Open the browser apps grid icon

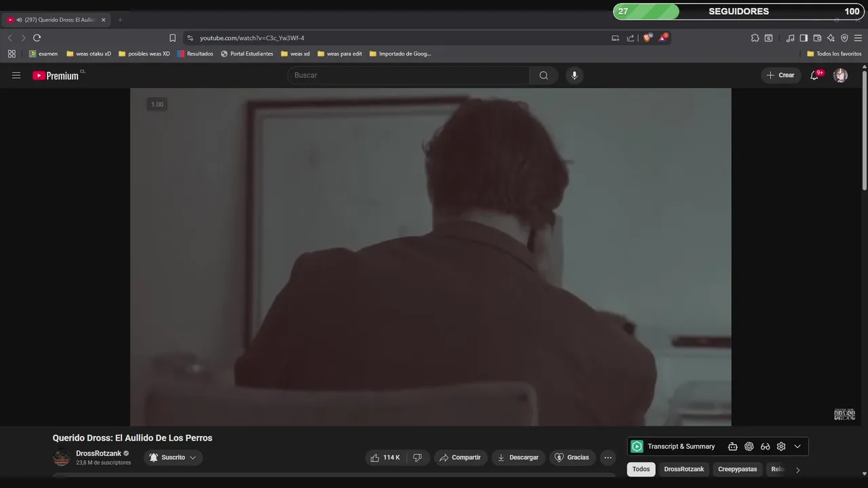pyautogui.click(x=12, y=54)
